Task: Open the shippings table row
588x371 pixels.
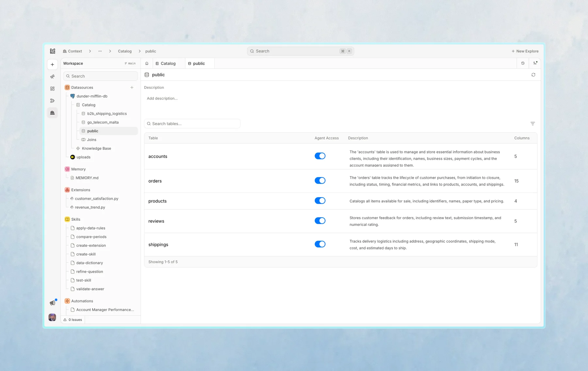Action: coord(341,245)
